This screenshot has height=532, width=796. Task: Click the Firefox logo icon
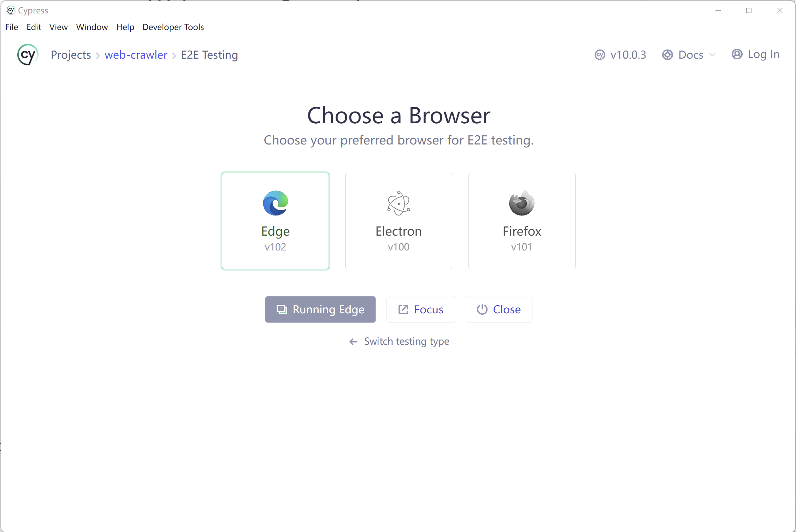click(x=522, y=203)
